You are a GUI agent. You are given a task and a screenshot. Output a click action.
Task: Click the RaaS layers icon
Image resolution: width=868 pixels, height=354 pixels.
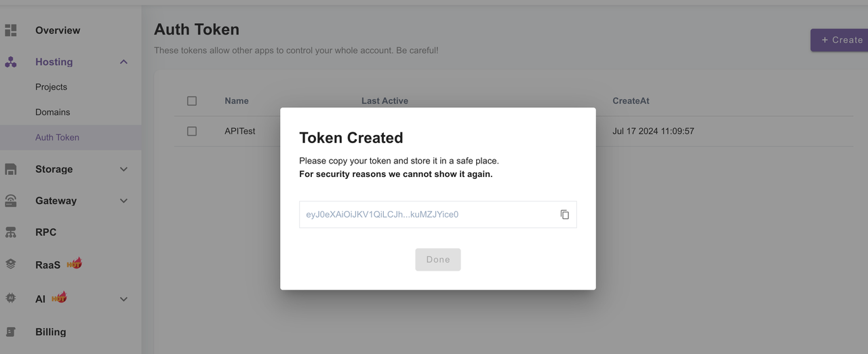click(11, 264)
